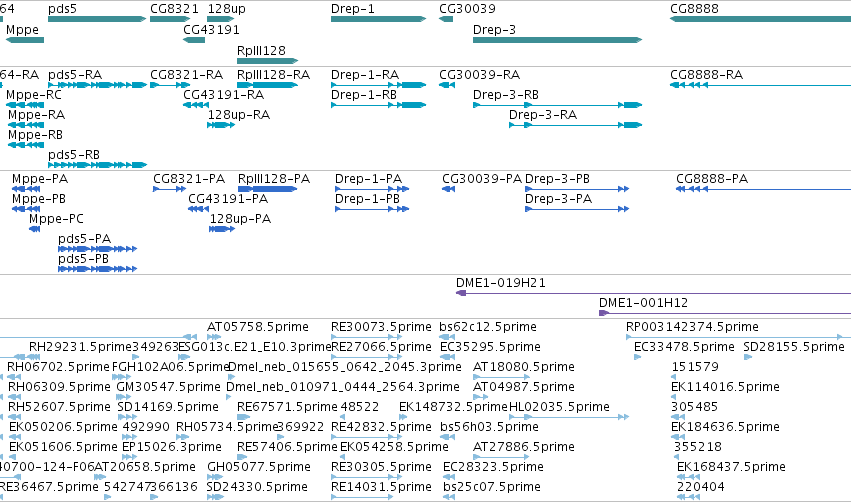Select the RE30073.5prime EST feature
The height and width of the screenshot is (502, 851).
pos(366,337)
